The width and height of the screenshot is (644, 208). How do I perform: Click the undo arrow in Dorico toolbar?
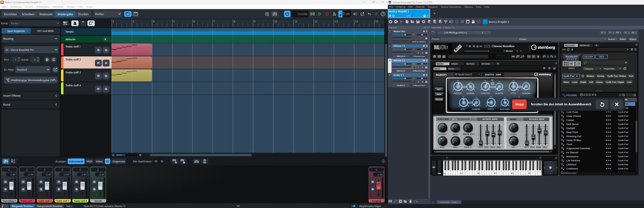tap(369, 14)
